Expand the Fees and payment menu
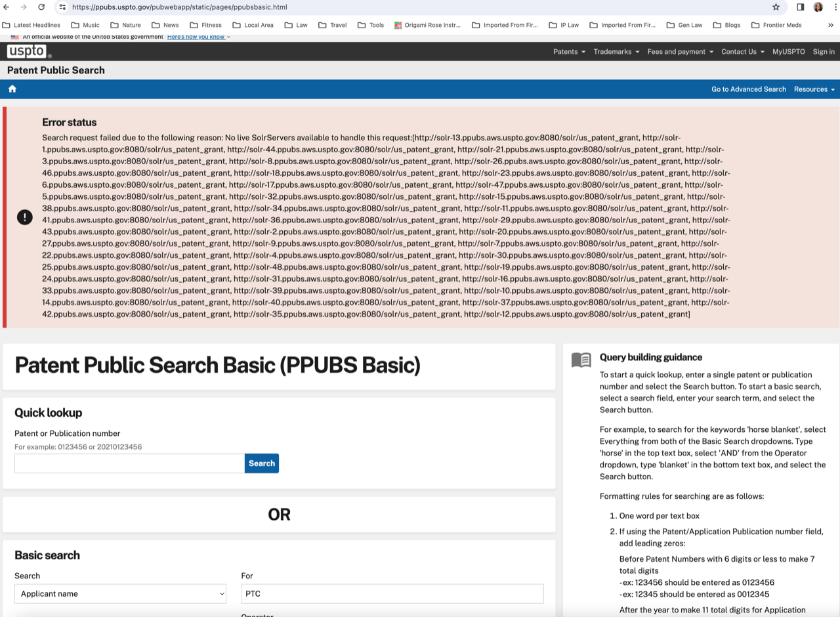 tap(680, 51)
